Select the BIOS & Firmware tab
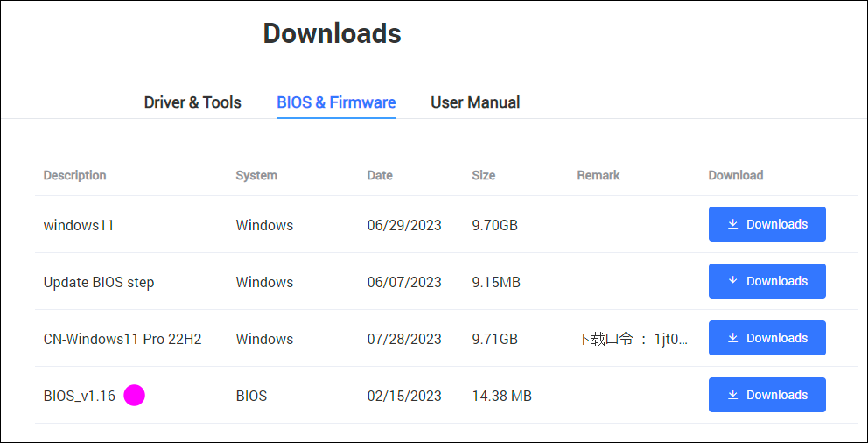 click(336, 102)
